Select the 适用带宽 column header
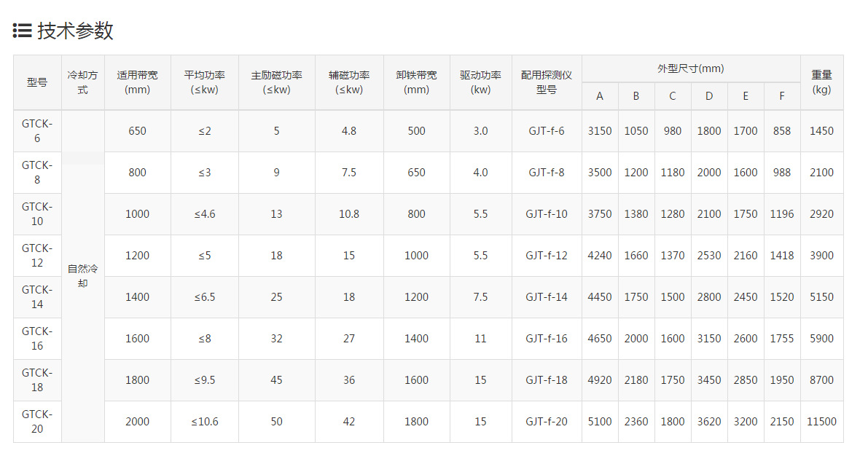This screenshot has width=868, height=464. [x=137, y=82]
